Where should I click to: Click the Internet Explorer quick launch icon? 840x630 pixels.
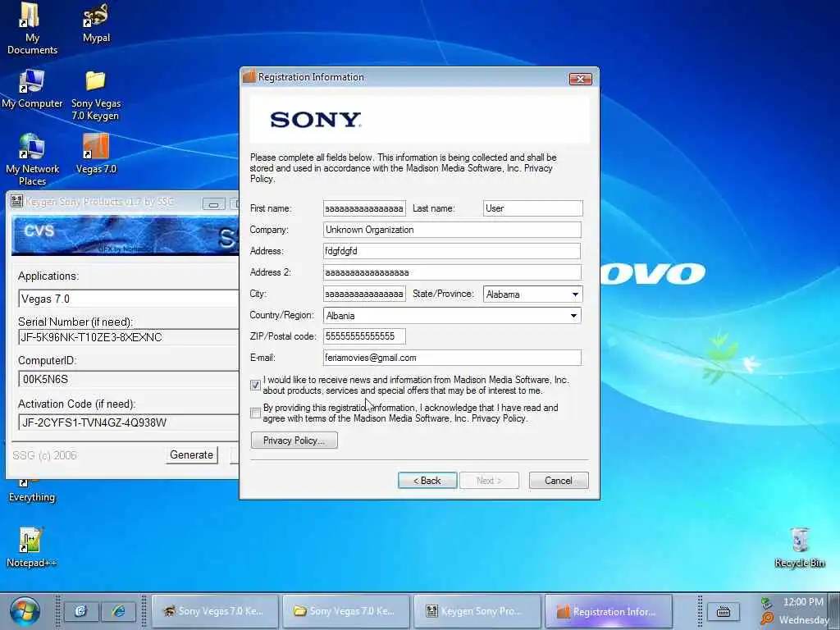pyautogui.click(x=118, y=611)
